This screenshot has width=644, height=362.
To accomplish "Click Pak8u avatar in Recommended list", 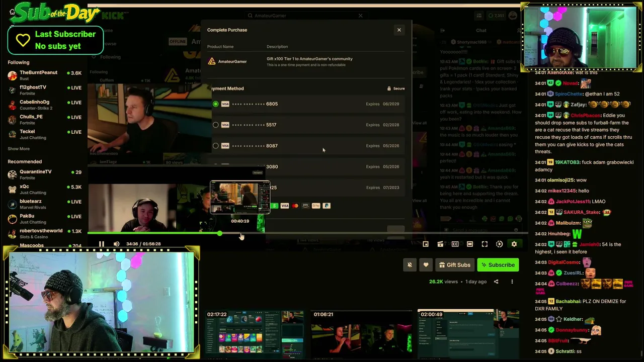I will tap(12, 219).
